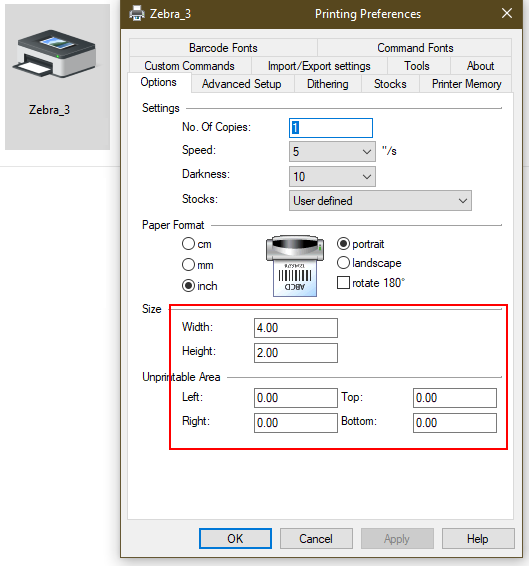The width and height of the screenshot is (529, 566).
Task: Click the OK button
Action: click(x=235, y=539)
